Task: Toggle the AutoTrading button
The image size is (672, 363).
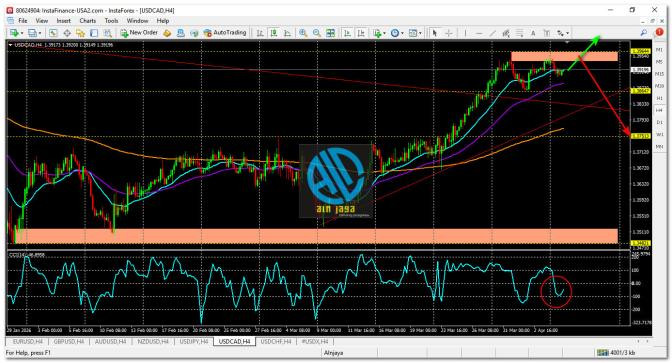Action: pyautogui.click(x=225, y=33)
